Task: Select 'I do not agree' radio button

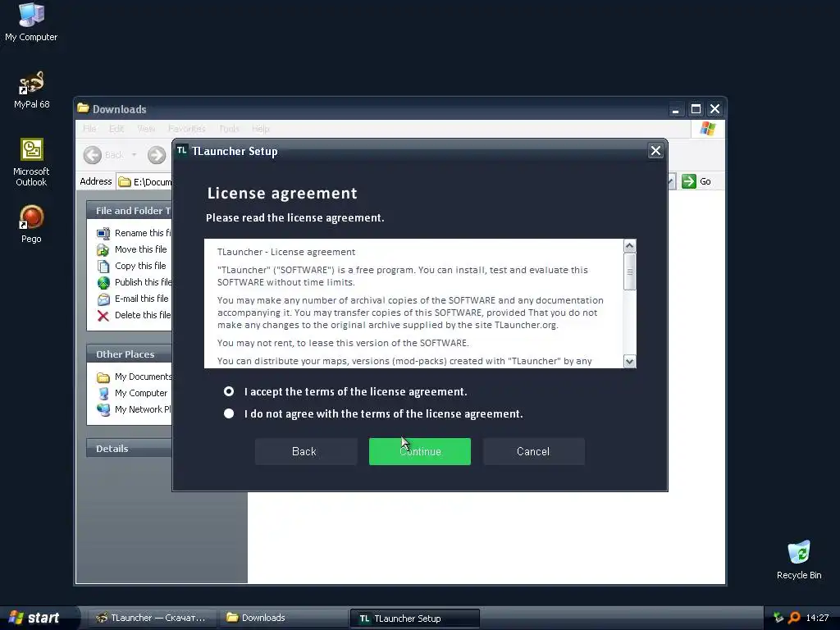Action: (229, 413)
